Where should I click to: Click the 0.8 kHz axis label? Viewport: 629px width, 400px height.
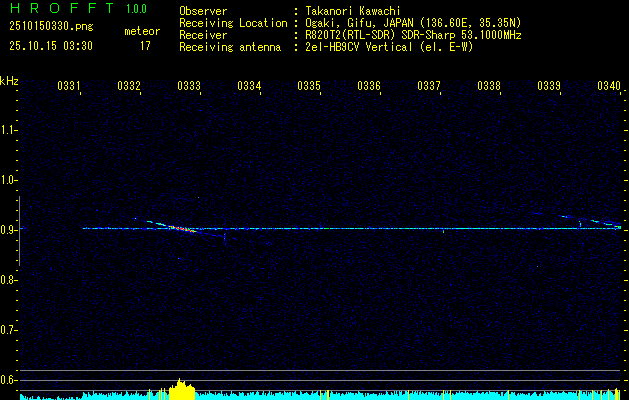7,280
